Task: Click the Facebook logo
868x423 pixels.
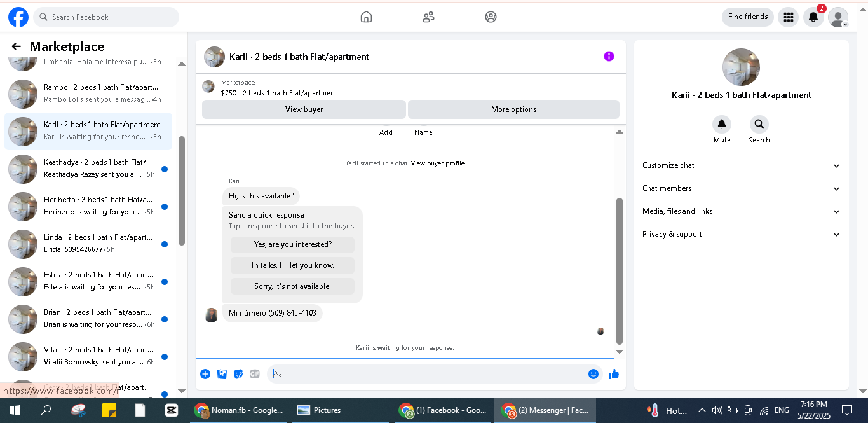Action: tap(18, 17)
